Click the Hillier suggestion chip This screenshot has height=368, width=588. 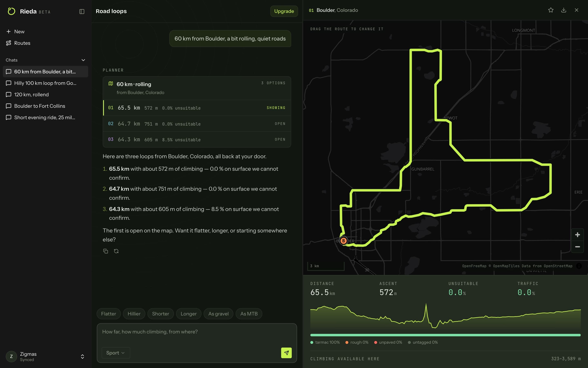click(x=134, y=314)
